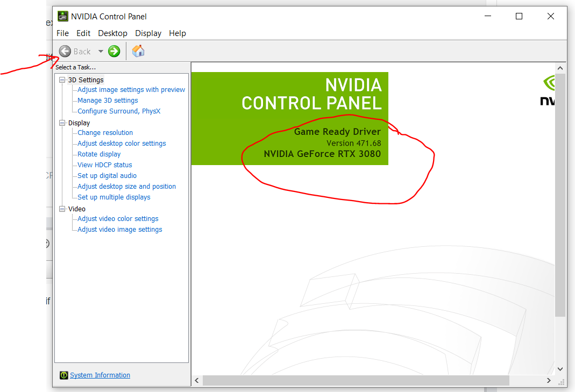The height and width of the screenshot is (392, 575).
Task: Open Adjust image settings with preview
Action: click(x=131, y=89)
